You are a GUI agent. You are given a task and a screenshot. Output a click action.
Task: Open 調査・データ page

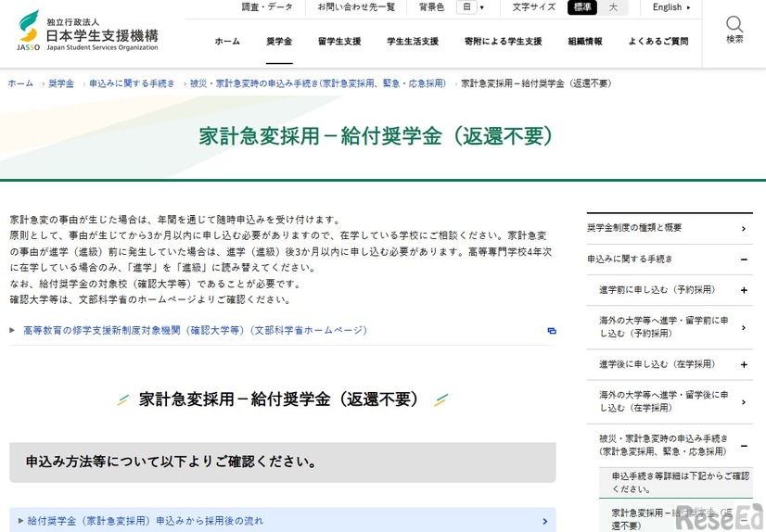[267, 7]
